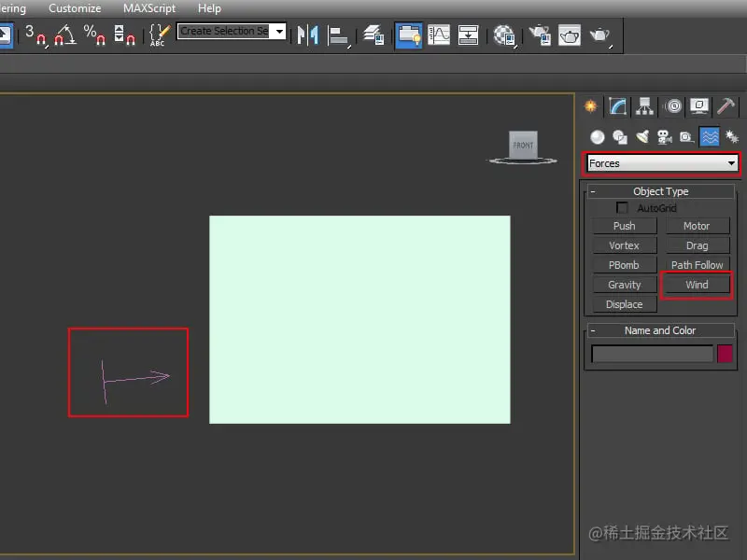This screenshot has height=560, width=747.
Task: Select the Lights category icon
Action: tap(642, 137)
